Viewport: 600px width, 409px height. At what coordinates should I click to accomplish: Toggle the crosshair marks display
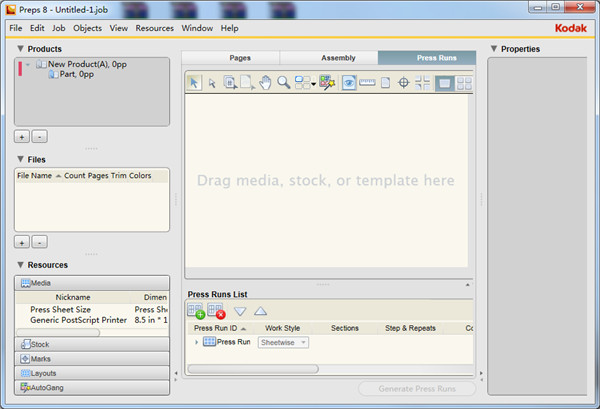pyautogui.click(x=403, y=83)
